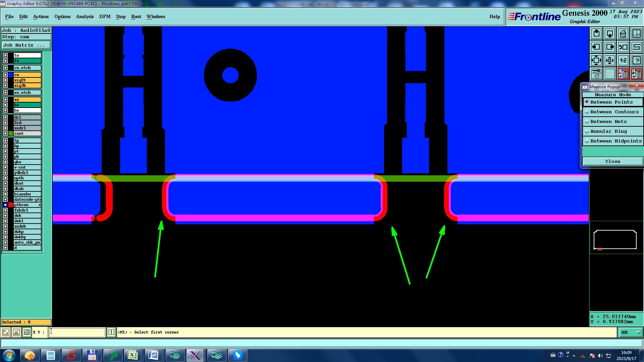The height and width of the screenshot is (362, 644).
Task: Open the grid display icon
Action: (x=609, y=74)
